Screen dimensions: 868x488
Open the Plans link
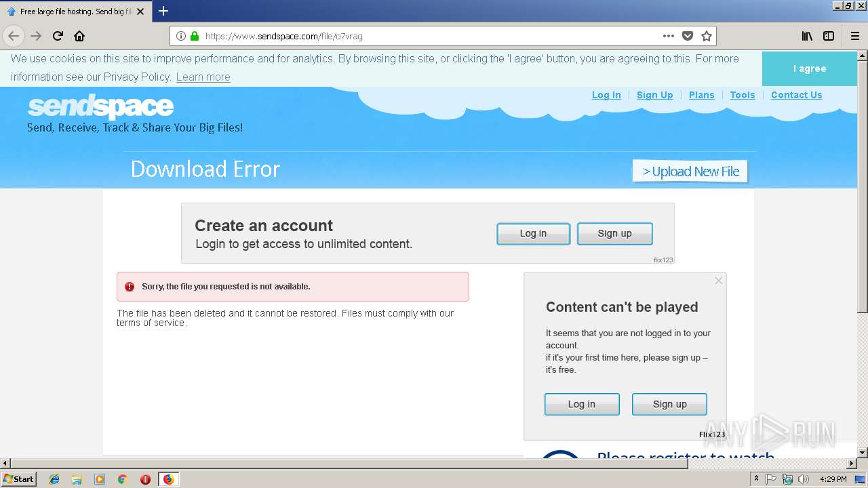click(702, 95)
